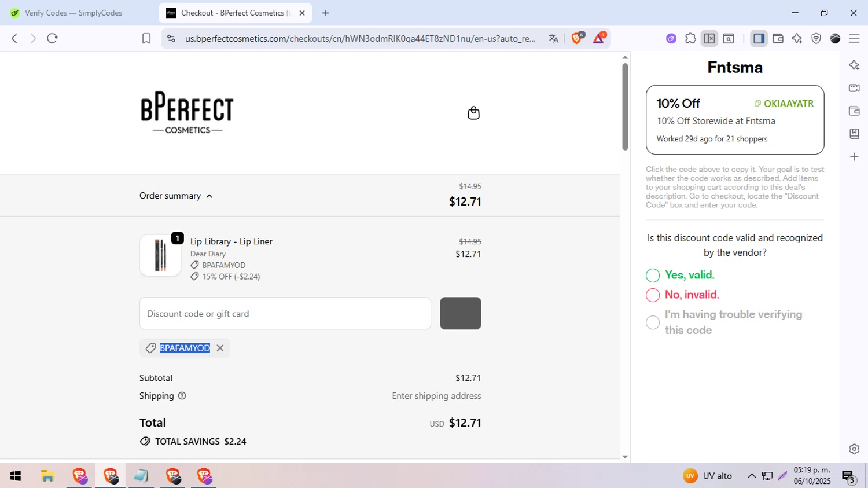Open the purple extension icon in toolbar
This screenshot has height=488, width=868.
point(671,38)
